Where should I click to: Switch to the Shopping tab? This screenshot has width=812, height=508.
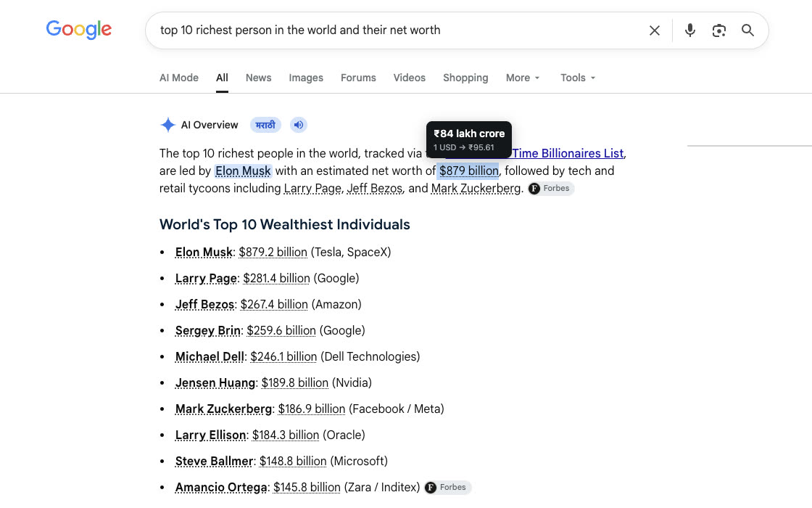465,78
